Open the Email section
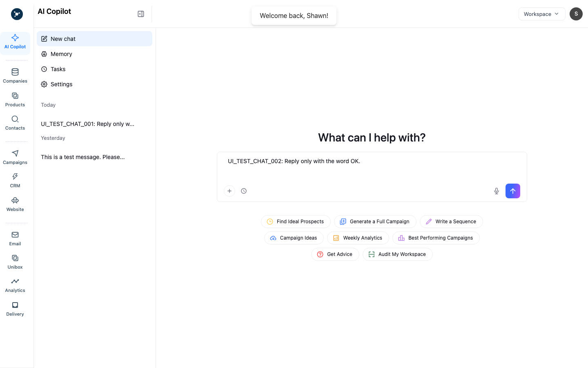Screen dimensions: 588x368 click(15, 238)
